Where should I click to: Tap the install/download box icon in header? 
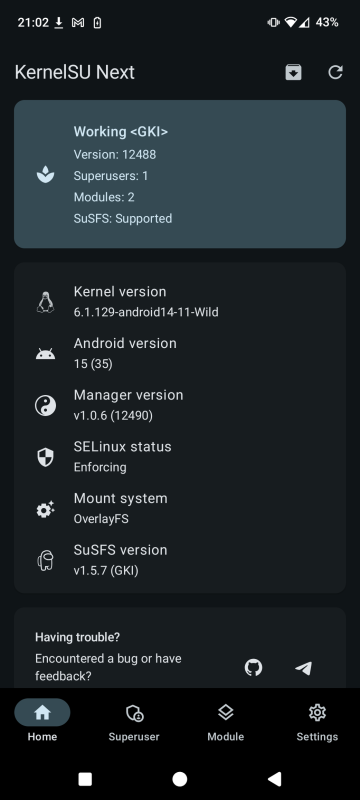[x=293, y=72]
